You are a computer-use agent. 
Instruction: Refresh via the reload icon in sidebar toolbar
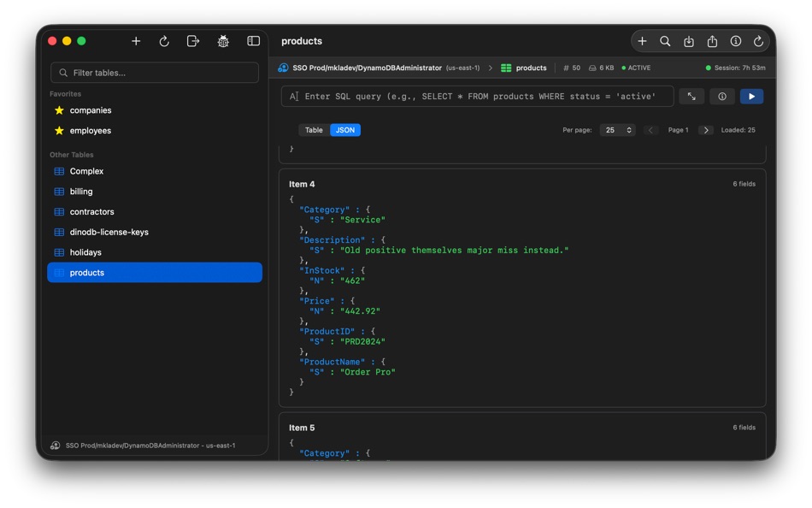click(x=163, y=40)
